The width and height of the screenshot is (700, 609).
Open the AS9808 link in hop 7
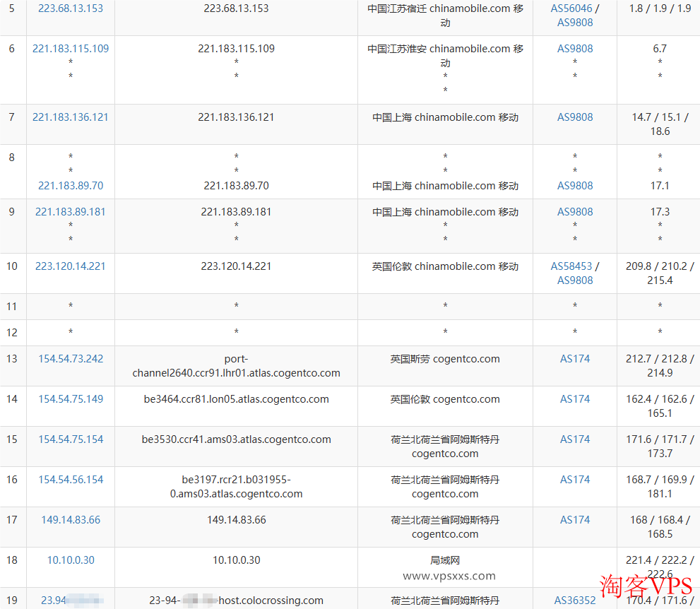[x=575, y=117]
